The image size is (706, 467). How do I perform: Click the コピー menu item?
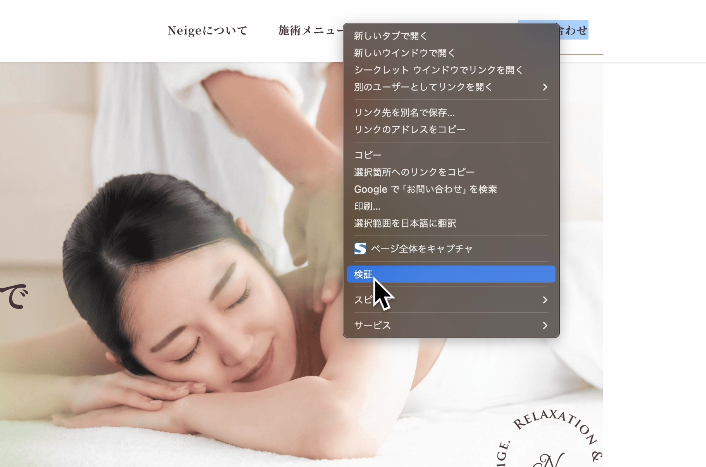451,155
